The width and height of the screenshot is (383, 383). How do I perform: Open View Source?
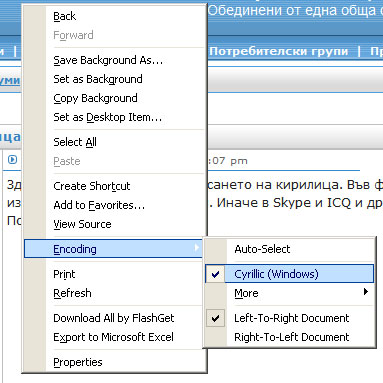tap(114, 224)
